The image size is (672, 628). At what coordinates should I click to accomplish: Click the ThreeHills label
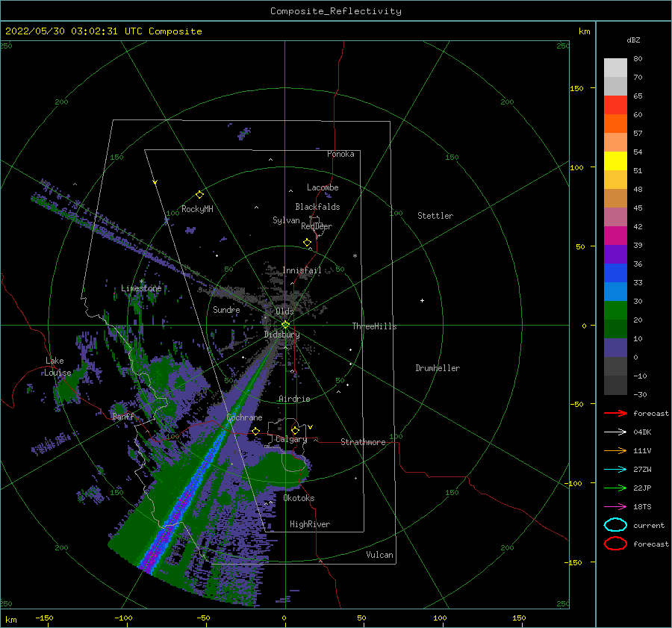tap(375, 326)
